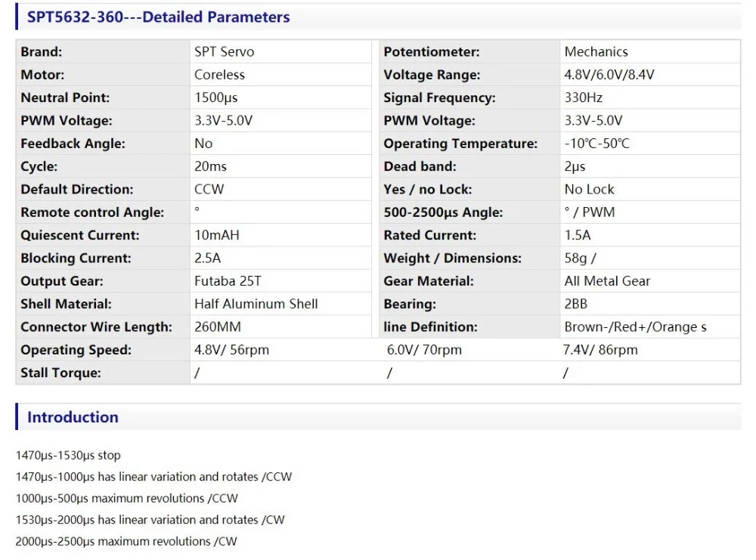The height and width of the screenshot is (560, 756).
Task: Click the Half Aluminum Shell value
Action: coord(256,304)
